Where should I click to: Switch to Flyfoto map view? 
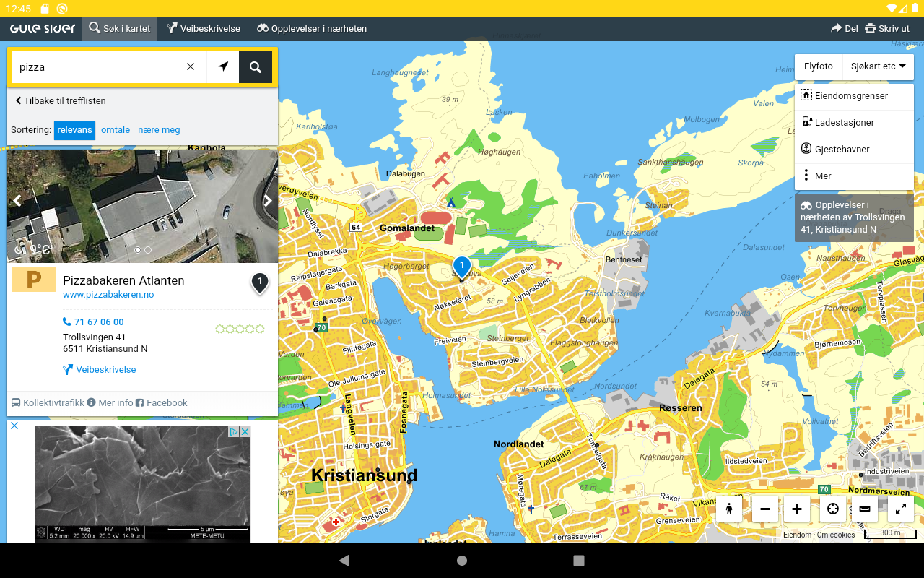click(x=819, y=66)
